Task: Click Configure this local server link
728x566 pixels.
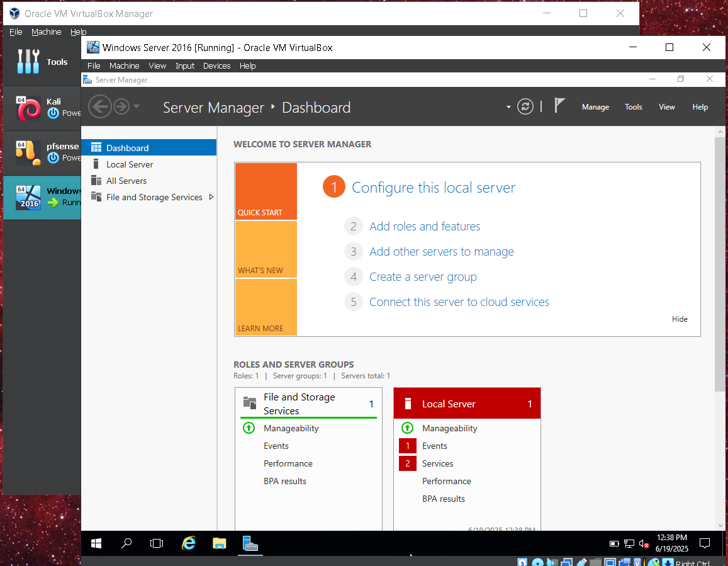Action: (433, 187)
